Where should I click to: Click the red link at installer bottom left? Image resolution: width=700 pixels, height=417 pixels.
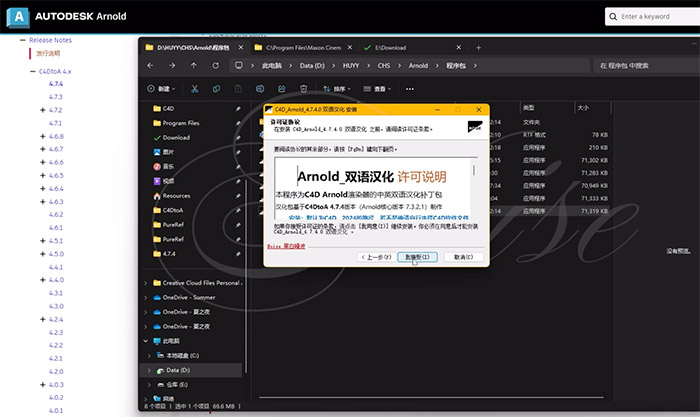coord(286,246)
